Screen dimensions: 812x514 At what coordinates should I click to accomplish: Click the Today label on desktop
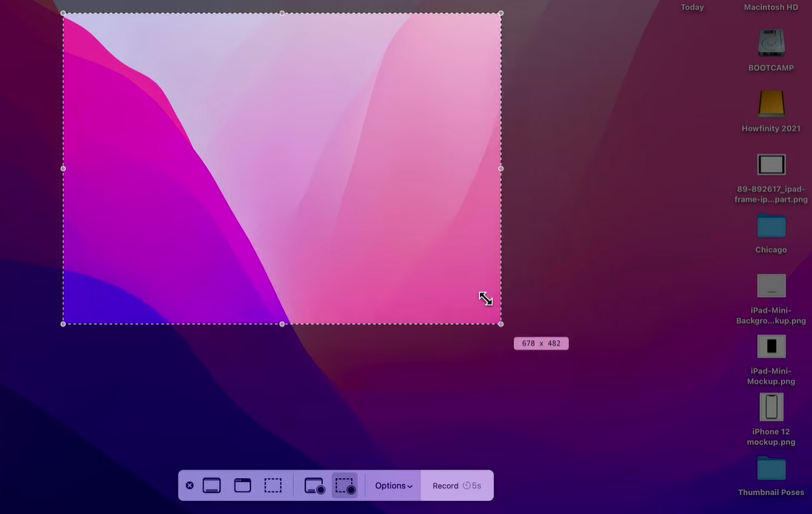tap(692, 7)
